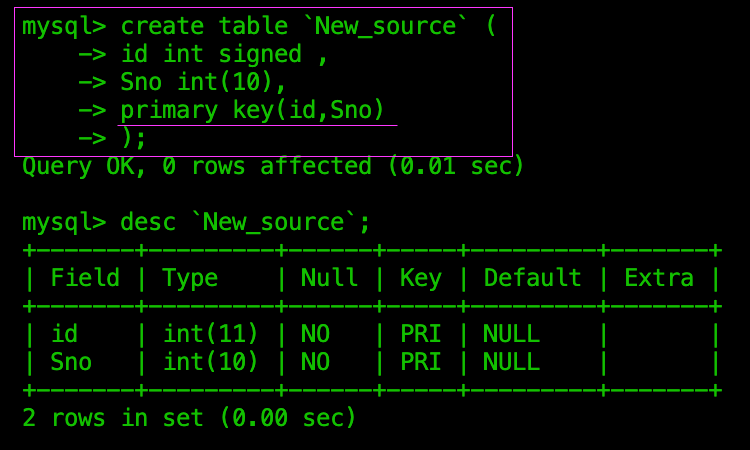Click the underlined 'primary key(id,Sno)' text
Screen dimensions: 750x450
tap(252, 110)
